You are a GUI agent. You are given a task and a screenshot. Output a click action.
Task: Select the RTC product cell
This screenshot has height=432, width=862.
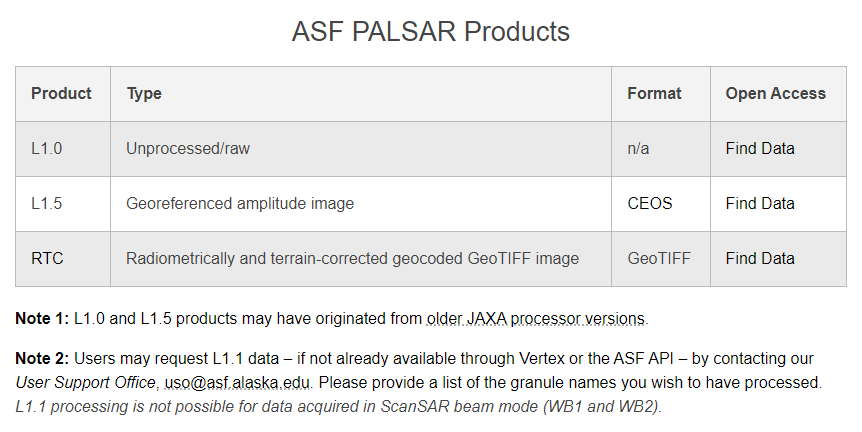coord(63,258)
